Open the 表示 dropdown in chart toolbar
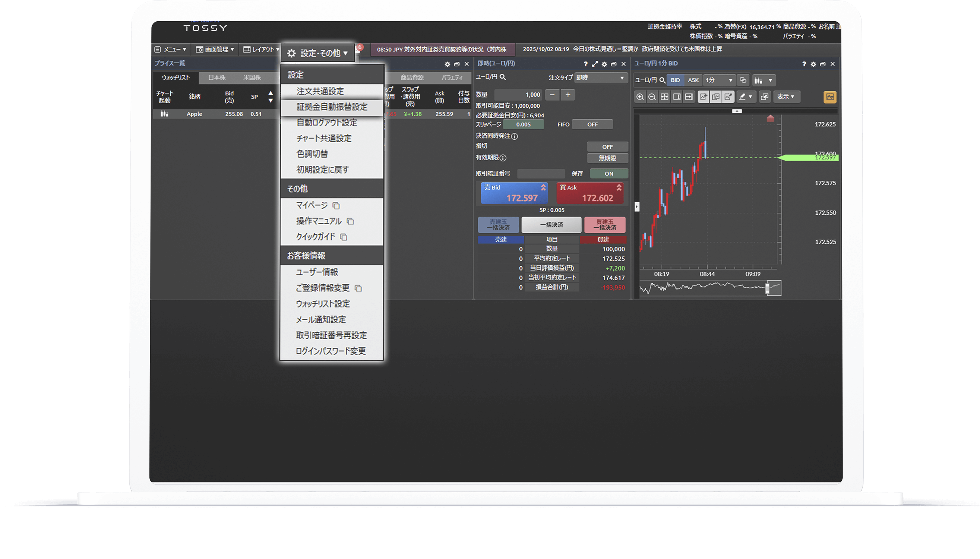Viewport: 980px width, 559px height. point(786,97)
